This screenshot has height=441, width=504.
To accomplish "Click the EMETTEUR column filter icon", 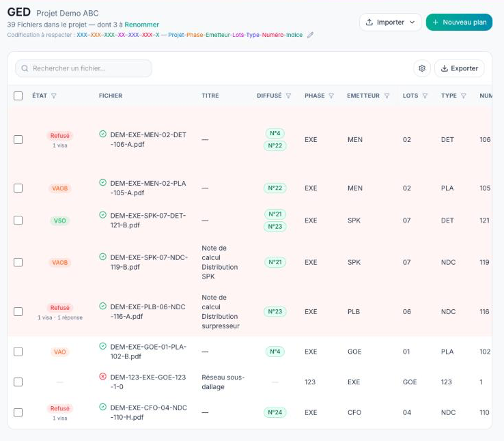I will click(x=387, y=96).
